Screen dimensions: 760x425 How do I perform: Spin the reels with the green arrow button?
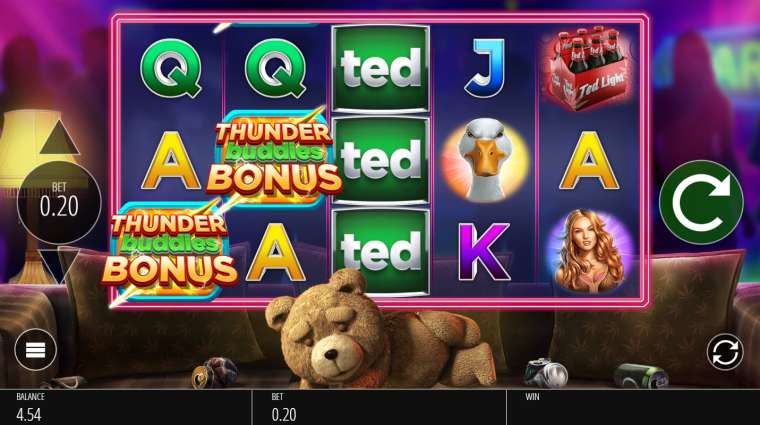click(x=701, y=203)
